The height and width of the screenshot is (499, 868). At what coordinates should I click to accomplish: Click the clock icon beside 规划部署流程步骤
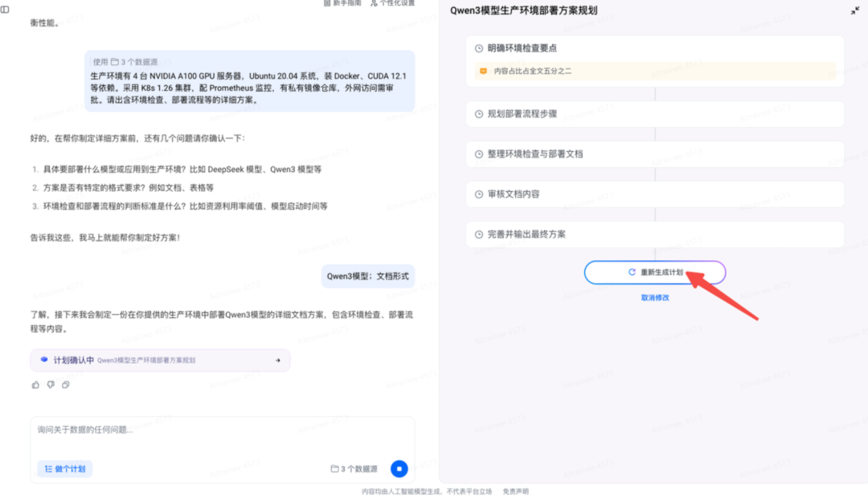479,114
